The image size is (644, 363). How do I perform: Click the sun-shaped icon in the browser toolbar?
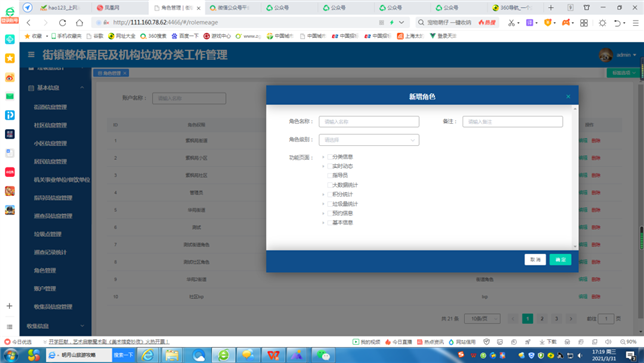point(602,23)
